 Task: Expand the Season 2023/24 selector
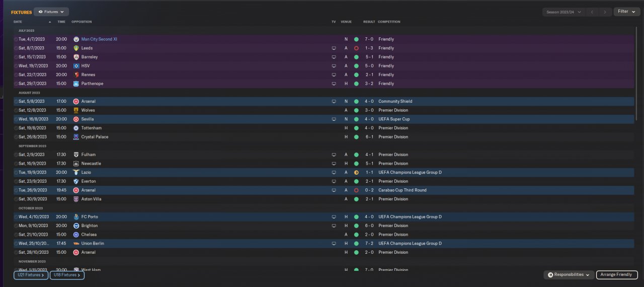(x=563, y=12)
